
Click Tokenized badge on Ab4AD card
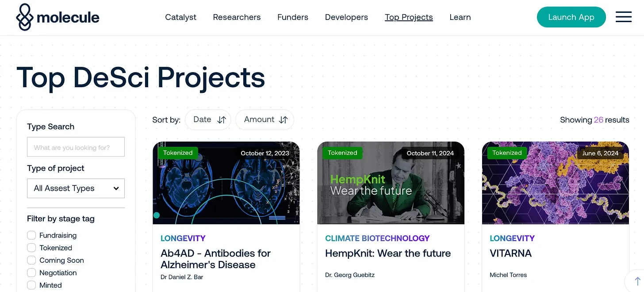[x=178, y=153]
